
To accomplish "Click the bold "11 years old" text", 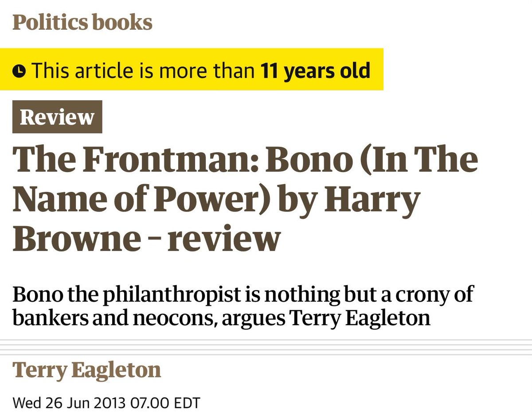I will click(315, 71).
